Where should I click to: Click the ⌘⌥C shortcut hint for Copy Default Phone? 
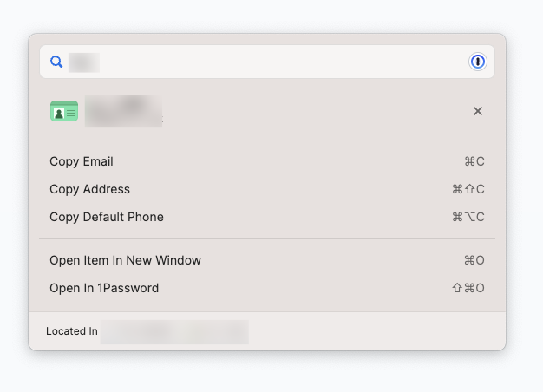click(468, 217)
